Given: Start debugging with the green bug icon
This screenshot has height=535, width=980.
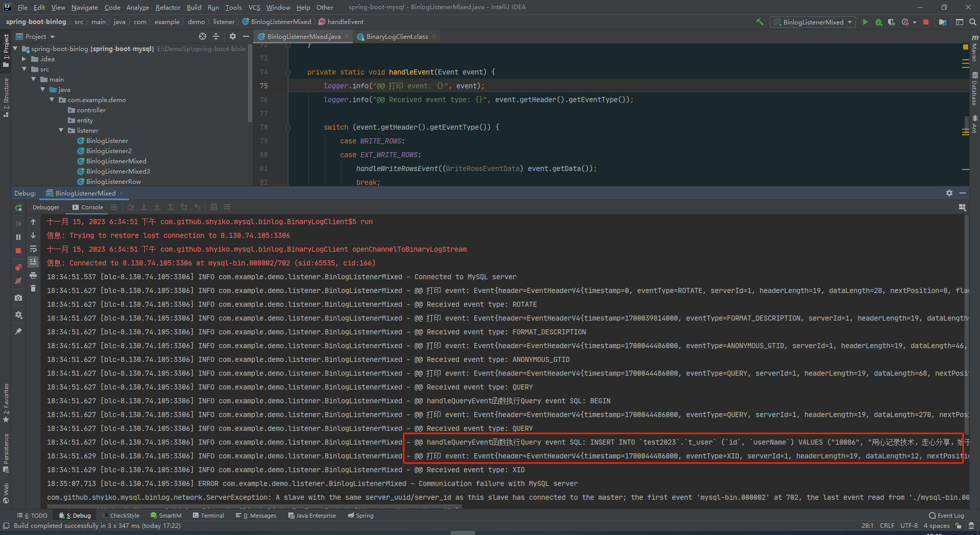Looking at the screenshot, I should (x=878, y=22).
